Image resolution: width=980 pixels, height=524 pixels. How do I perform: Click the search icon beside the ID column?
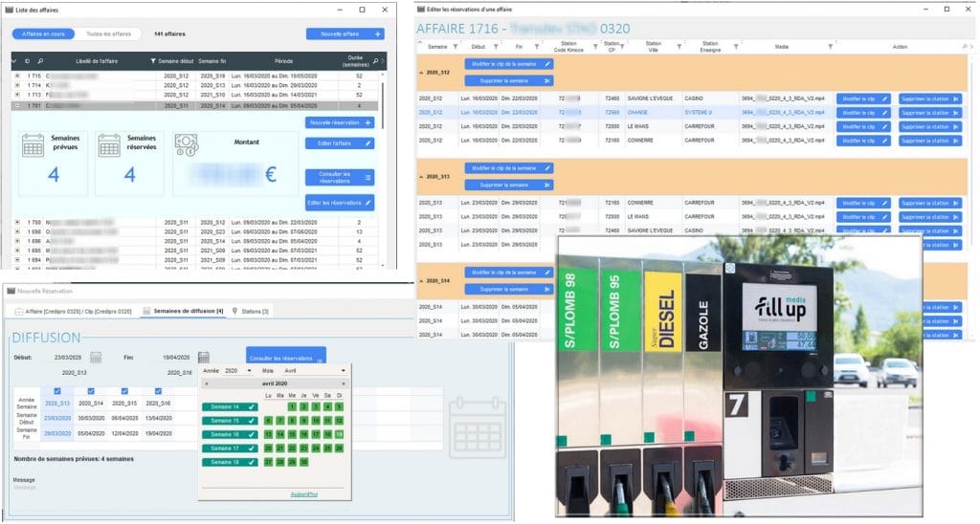click(x=40, y=60)
